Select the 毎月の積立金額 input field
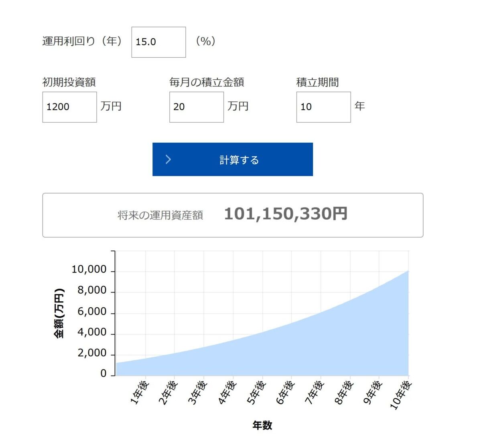The height and width of the screenshot is (448, 503). (x=196, y=107)
